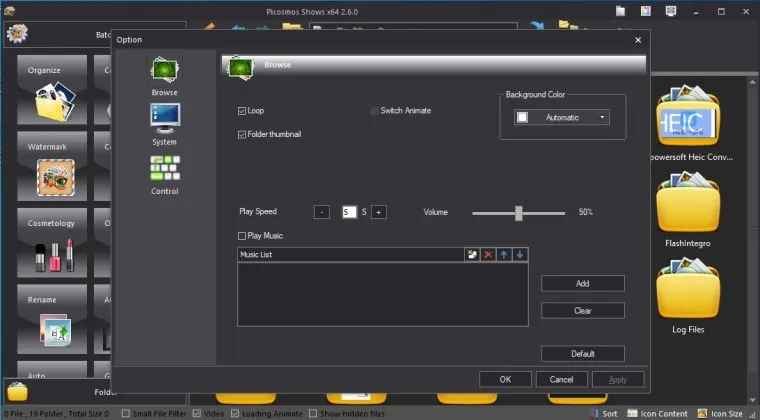Click the 50% volume value

(586, 212)
